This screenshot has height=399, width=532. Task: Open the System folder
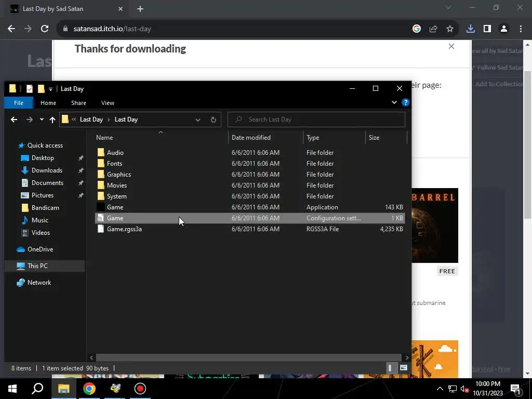[116, 196]
